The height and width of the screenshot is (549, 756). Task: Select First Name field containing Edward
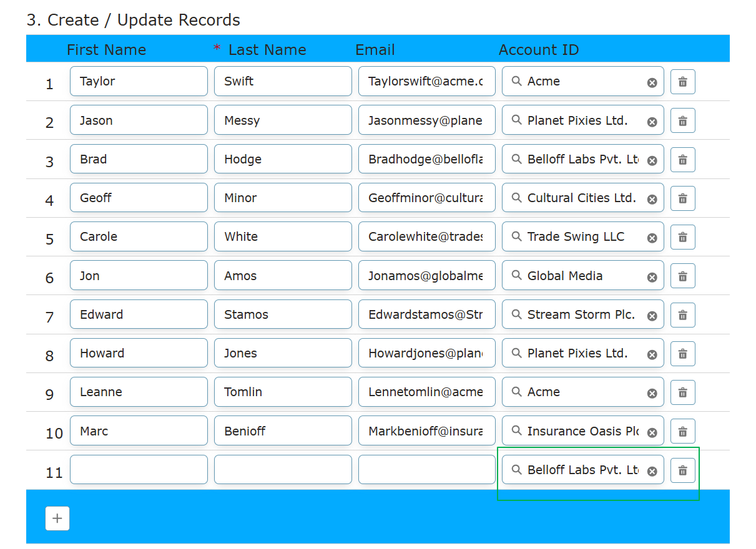(x=139, y=314)
